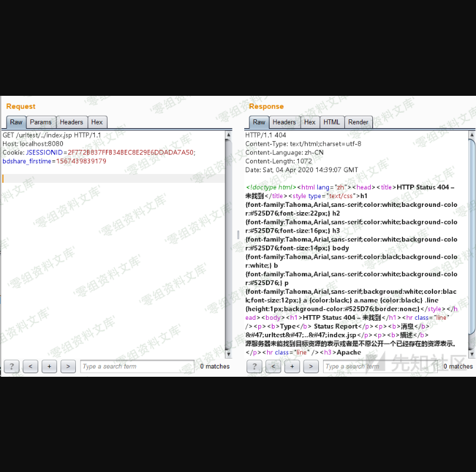Open the Render tab in Response

click(x=358, y=122)
